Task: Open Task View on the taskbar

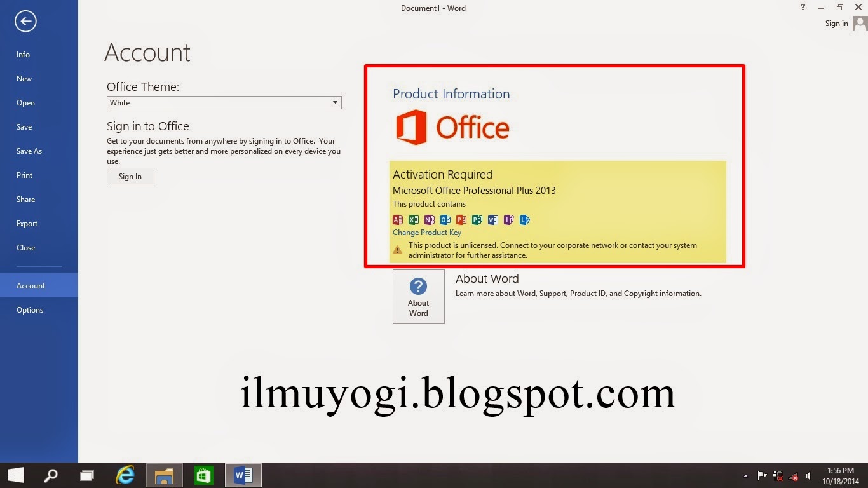Action: click(86, 475)
